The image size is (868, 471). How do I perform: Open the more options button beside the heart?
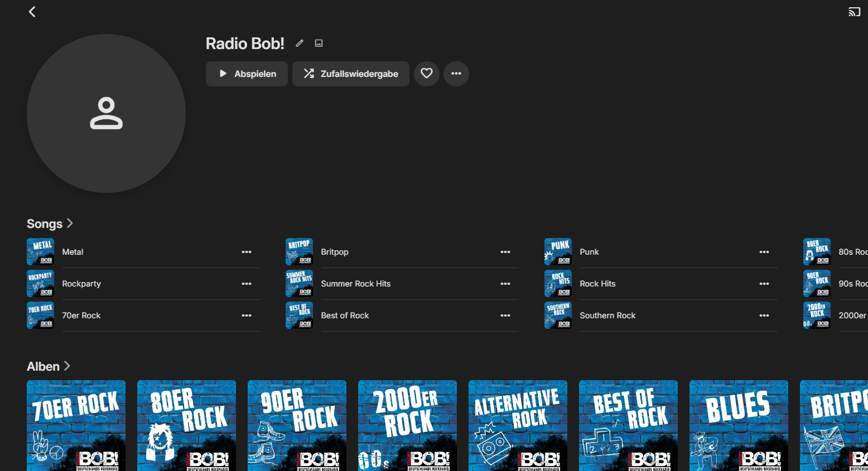click(456, 74)
